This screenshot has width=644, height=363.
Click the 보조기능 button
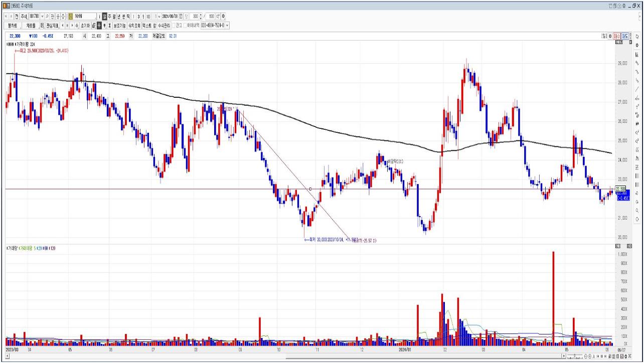119,25
